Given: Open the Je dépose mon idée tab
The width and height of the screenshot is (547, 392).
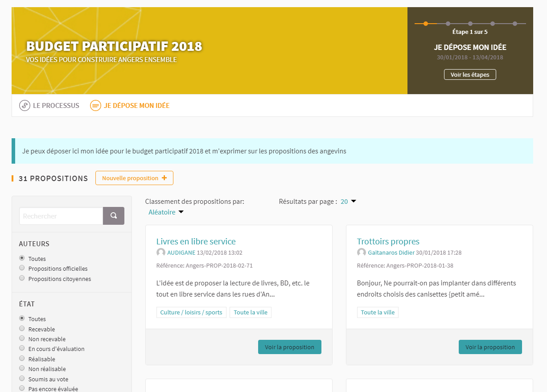Looking at the screenshot, I should tap(130, 106).
